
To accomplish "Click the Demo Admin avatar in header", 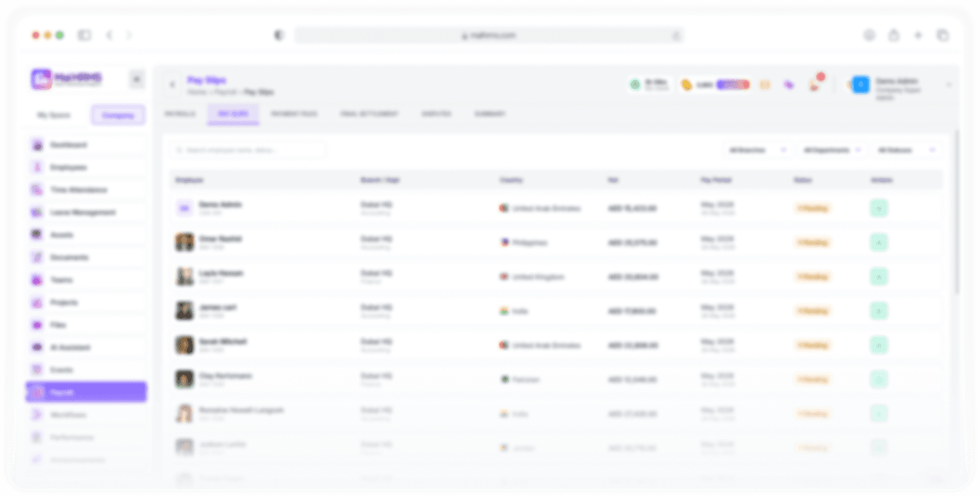I will click(x=860, y=85).
